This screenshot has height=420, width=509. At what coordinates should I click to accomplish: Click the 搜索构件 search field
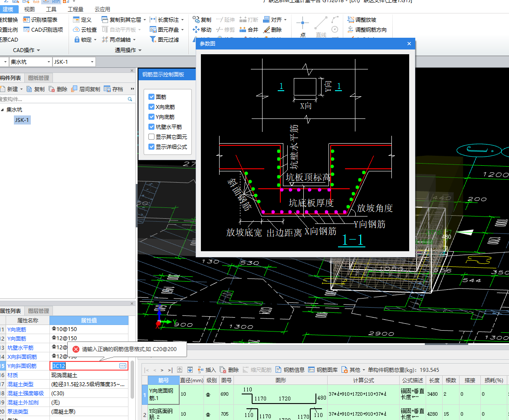click(x=63, y=99)
